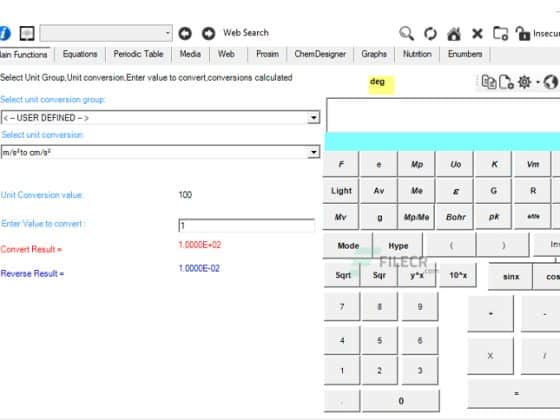560x420 pixels.
Task: Insert the gravitational G constant
Action: pos(494,191)
